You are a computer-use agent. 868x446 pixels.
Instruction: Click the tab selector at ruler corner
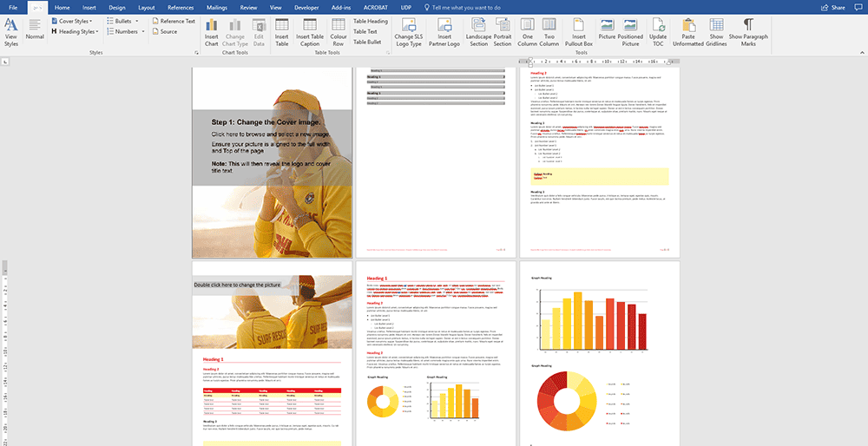tap(5, 62)
